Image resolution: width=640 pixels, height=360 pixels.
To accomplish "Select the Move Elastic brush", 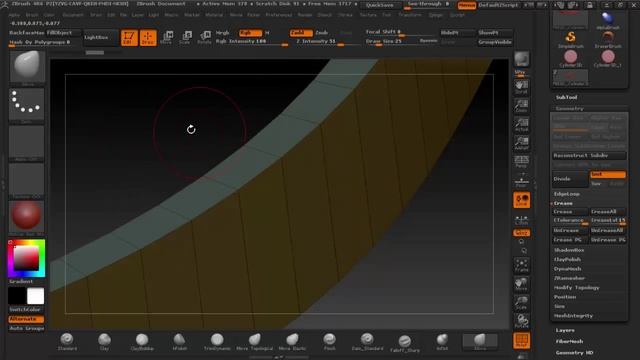I will pos(292,342).
